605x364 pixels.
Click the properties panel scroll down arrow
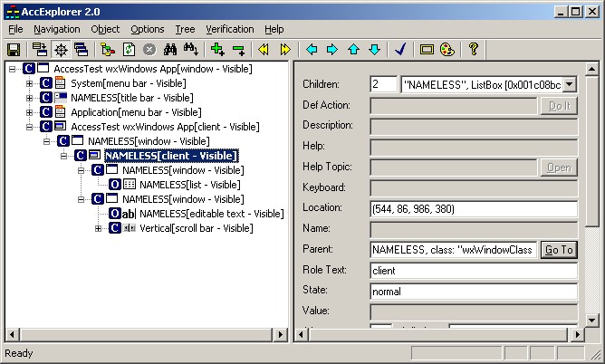coord(591,321)
